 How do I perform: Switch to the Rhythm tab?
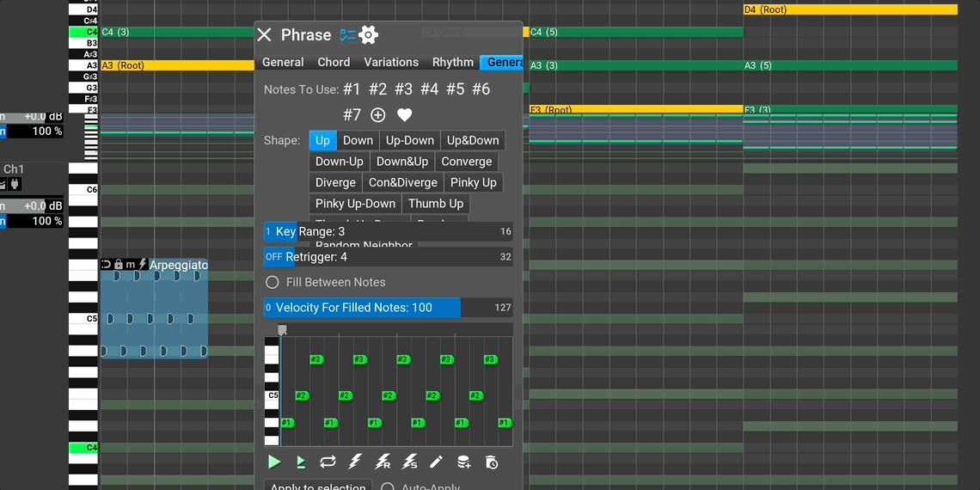(453, 63)
